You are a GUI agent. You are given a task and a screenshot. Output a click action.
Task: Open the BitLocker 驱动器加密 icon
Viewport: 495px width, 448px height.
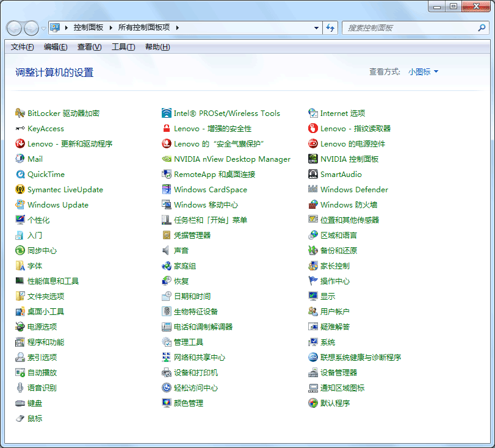pos(20,113)
